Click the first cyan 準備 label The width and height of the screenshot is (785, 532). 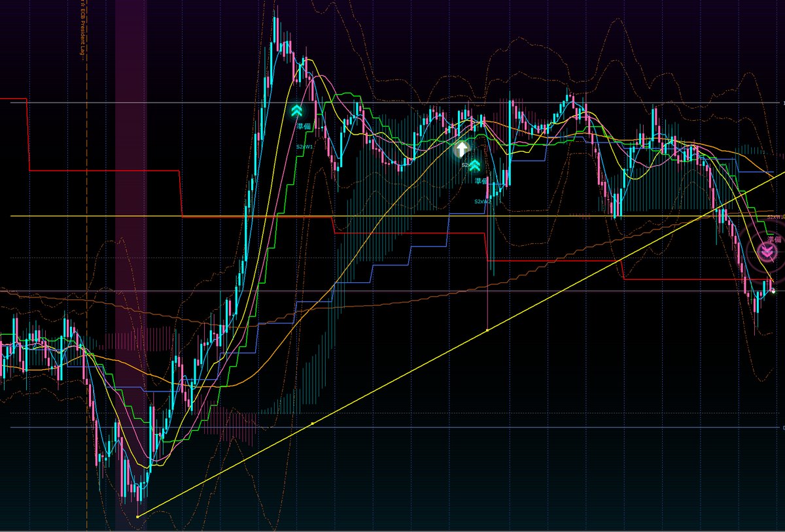[304, 126]
